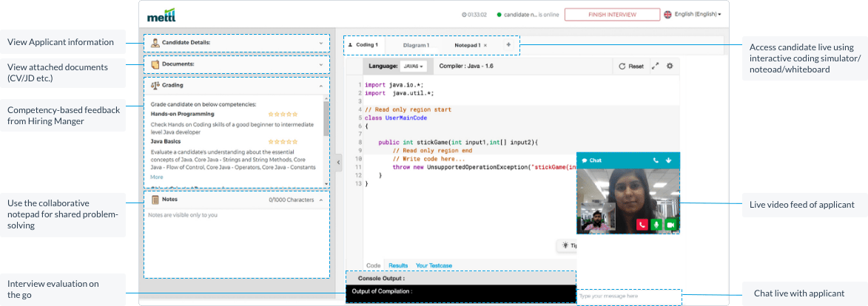The image size is (868, 306).
Task: Enter fullscreen mode for the code editor
Action: (x=656, y=66)
